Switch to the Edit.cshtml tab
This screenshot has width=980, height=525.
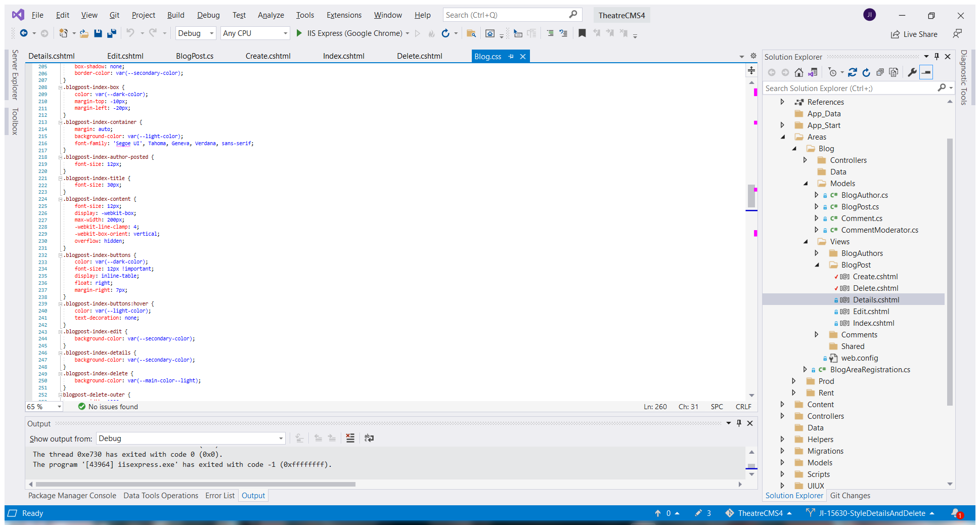click(x=125, y=56)
